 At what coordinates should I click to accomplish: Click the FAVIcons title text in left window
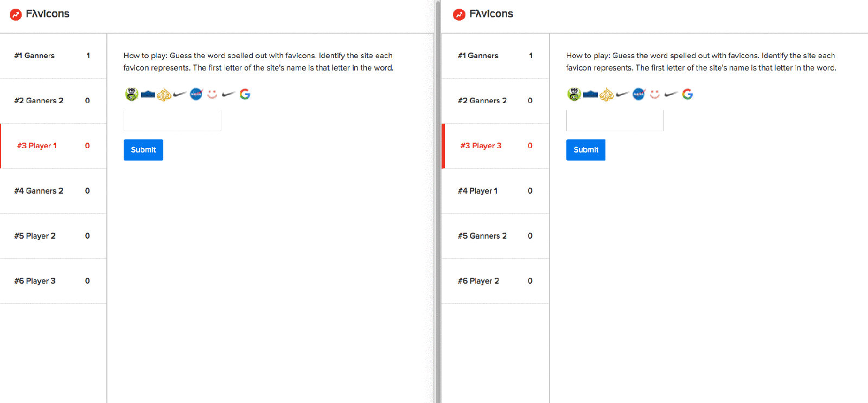48,14
